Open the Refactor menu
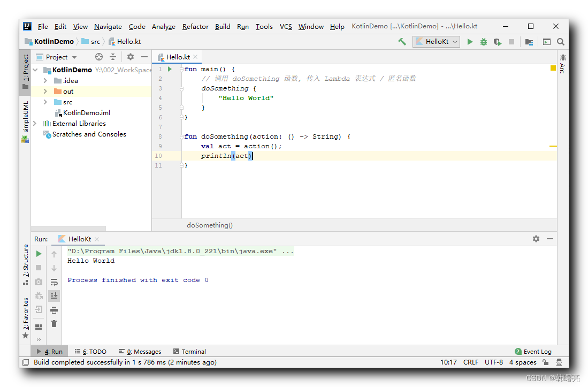 (x=195, y=27)
